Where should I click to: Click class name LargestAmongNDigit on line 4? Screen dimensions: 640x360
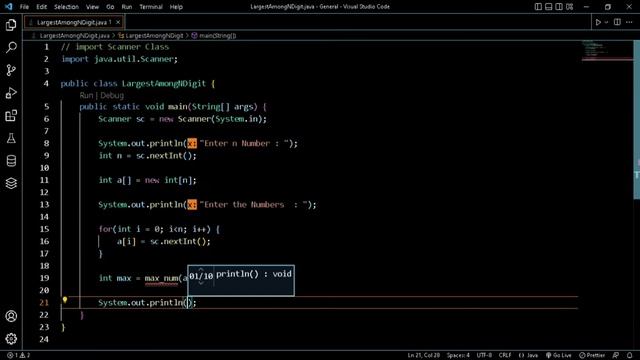point(164,84)
